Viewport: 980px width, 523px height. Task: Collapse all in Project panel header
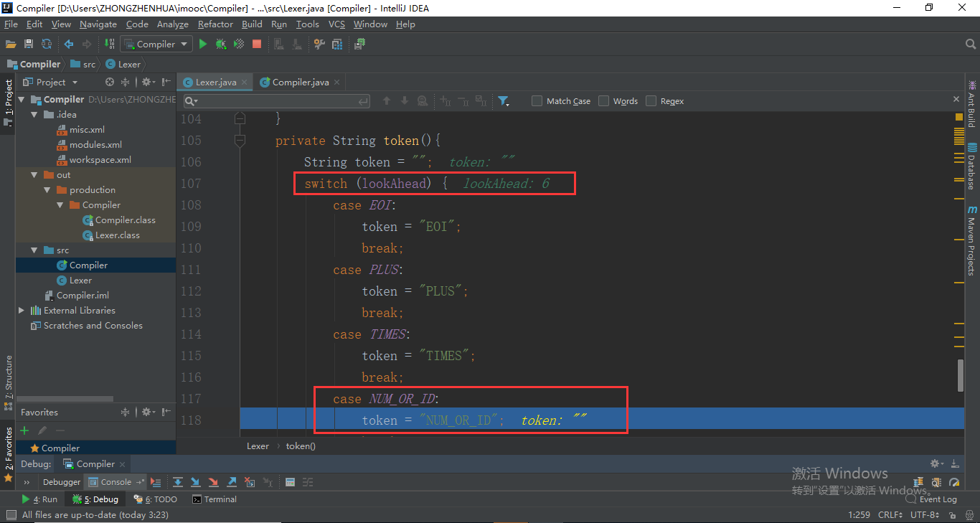coord(126,82)
